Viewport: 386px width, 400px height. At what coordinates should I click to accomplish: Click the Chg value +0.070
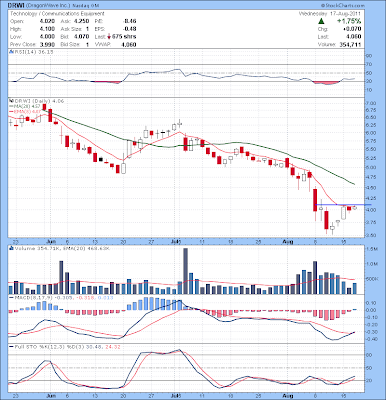pos(352,29)
